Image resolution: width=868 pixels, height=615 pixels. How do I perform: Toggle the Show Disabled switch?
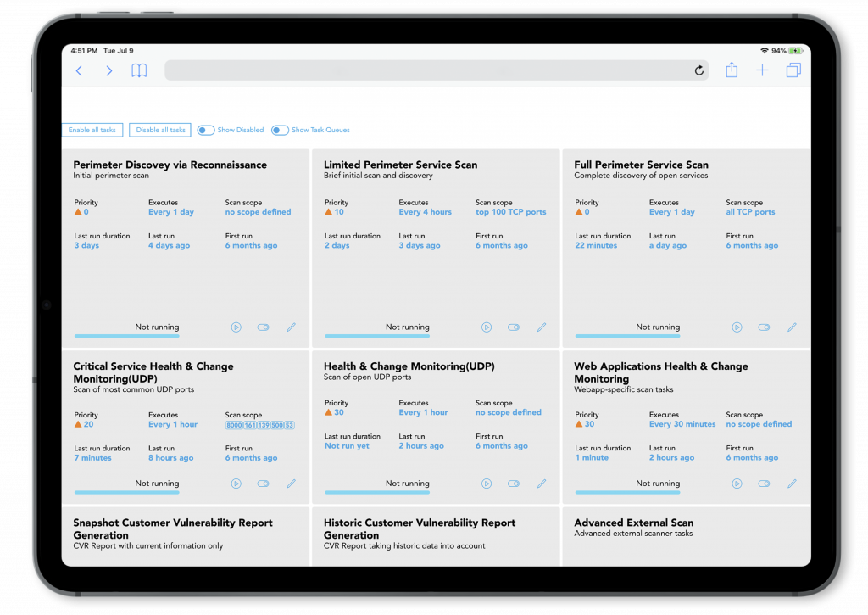pyautogui.click(x=206, y=131)
